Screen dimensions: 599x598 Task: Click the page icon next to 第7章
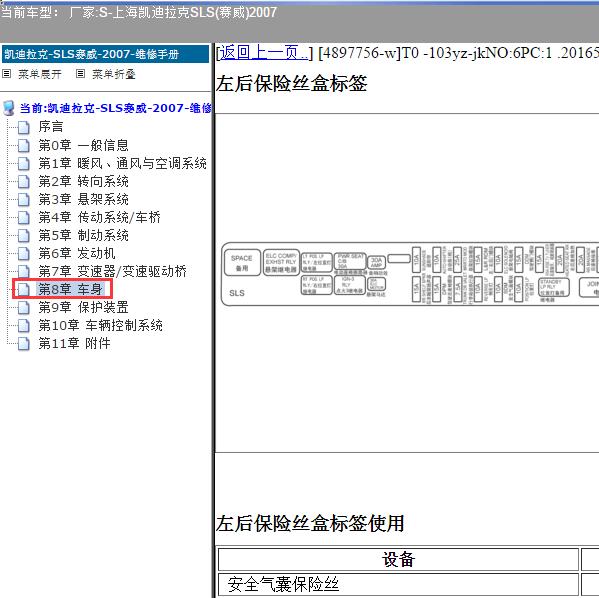click(x=24, y=272)
